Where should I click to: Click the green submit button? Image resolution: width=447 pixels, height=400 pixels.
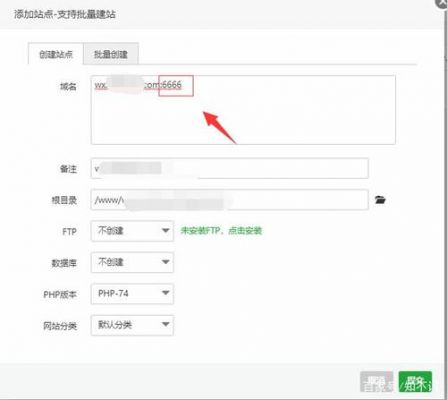(x=415, y=382)
